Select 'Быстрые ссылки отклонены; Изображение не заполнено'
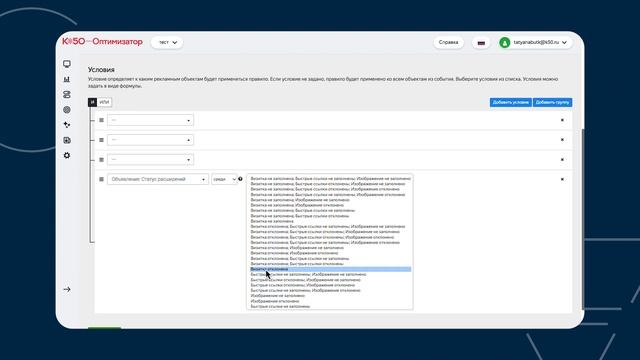Viewport: 640px width, 360px height. [331, 280]
